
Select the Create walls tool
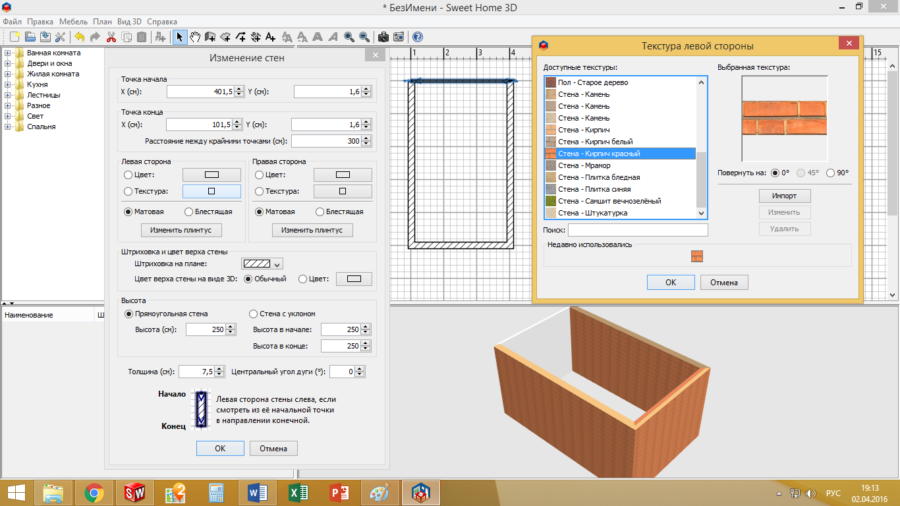pyautogui.click(x=210, y=37)
